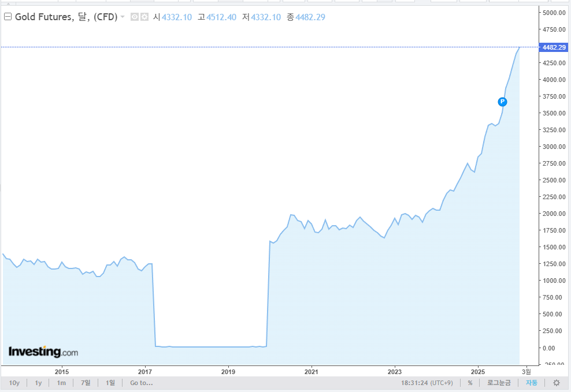Select the 1y time range

[x=38, y=383]
